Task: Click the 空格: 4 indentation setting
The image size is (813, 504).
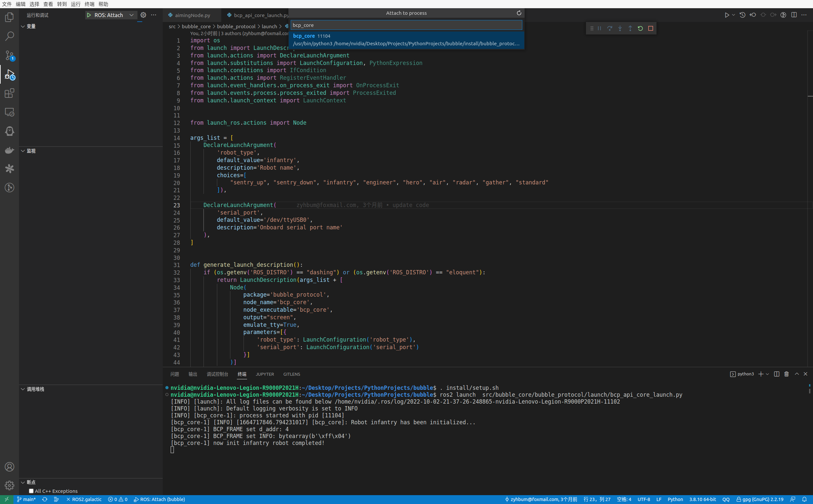Action: [x=624, y=499]
